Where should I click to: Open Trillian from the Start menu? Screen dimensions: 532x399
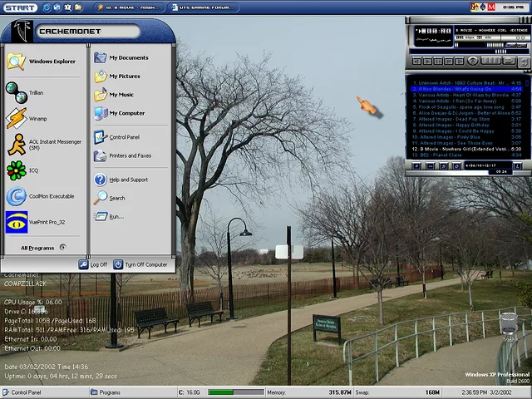[x=36, y=93]
